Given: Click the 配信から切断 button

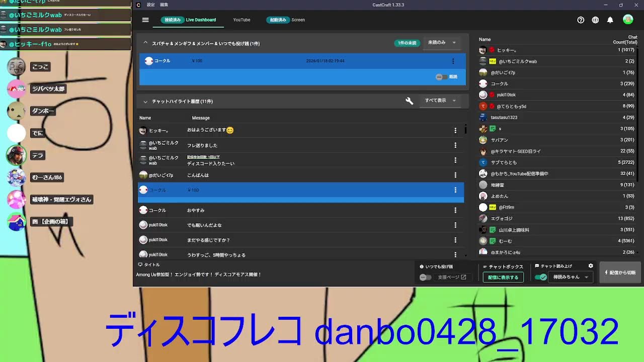Looking at the screenshot, I should coord(620,273).
